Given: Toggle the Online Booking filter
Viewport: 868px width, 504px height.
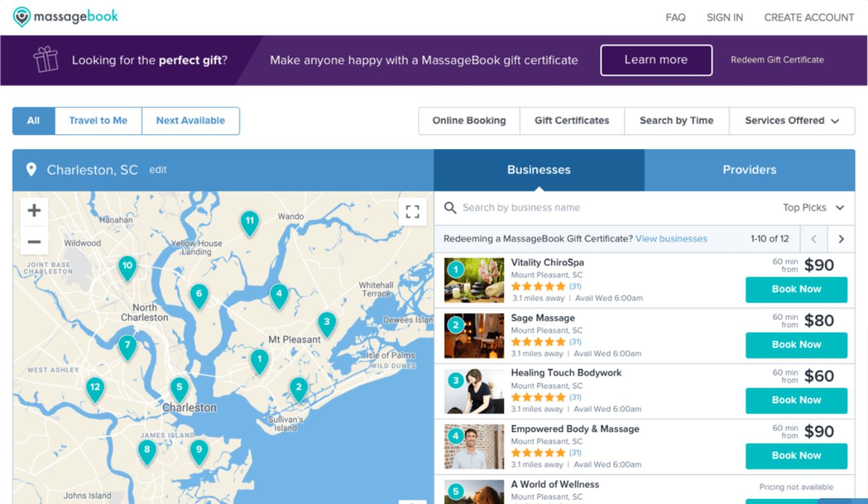Looking at the screenshot, I should point(469,121).
